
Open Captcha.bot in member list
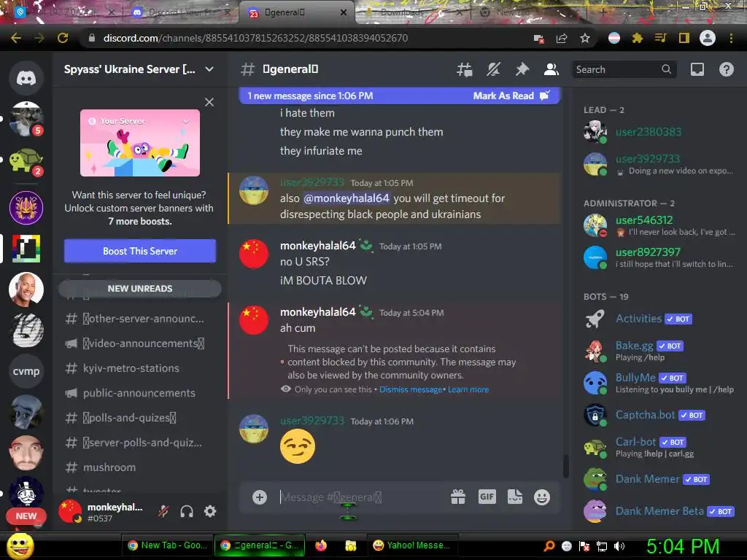click(659, 415)
